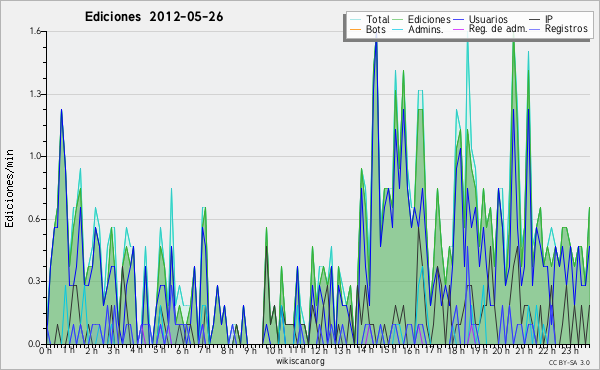The width and height of the screenshot is (600, 370).
Task: Click the '12 h' hour label
Action: [319, 351]
